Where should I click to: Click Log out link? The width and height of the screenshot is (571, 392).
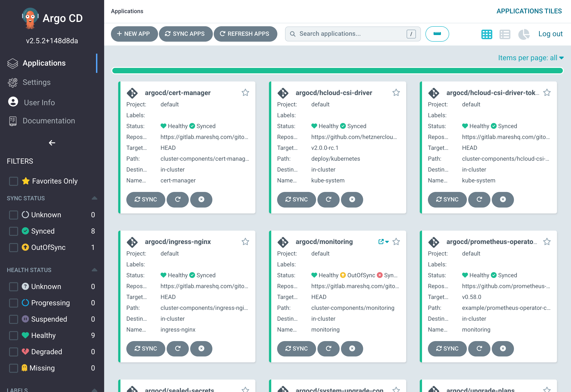pos(550,34)
